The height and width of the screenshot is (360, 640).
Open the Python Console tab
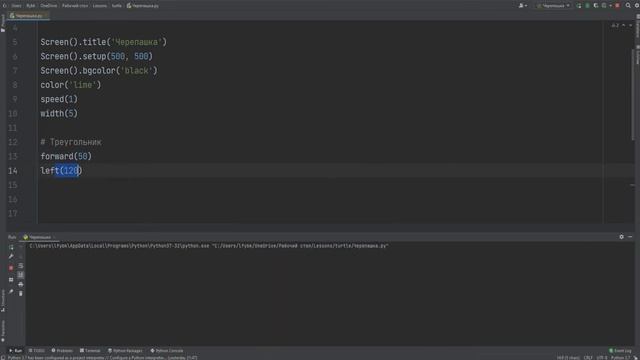pyautogui.click(x=167, y=351)
